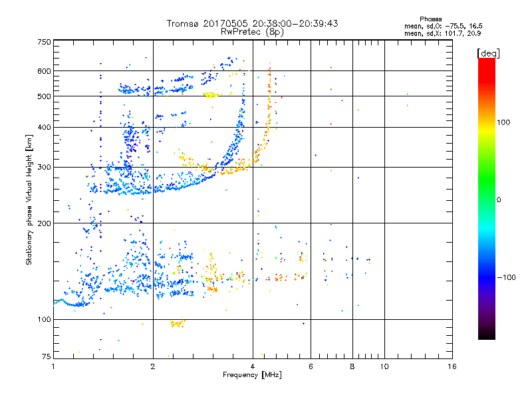Click the light-blue E-layer trace starting at 1 MHz
Image resolution: width=532 pixels, height=399 pixels.
point(73,303)
